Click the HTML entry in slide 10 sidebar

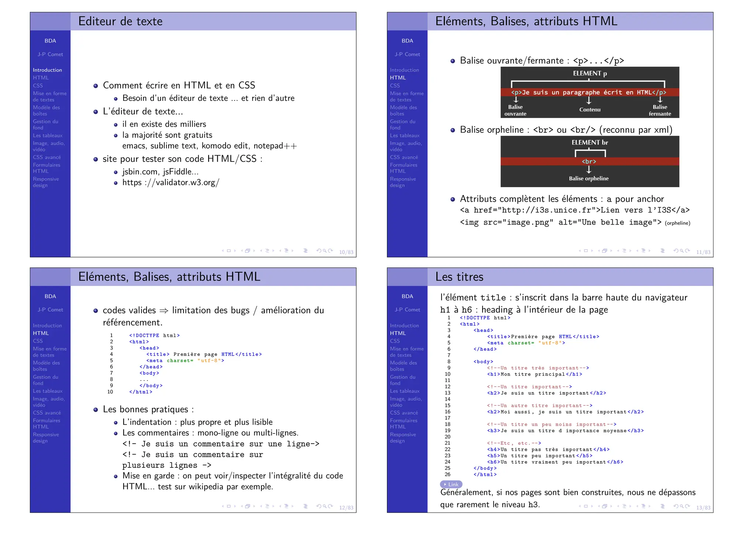coord(41,78)
